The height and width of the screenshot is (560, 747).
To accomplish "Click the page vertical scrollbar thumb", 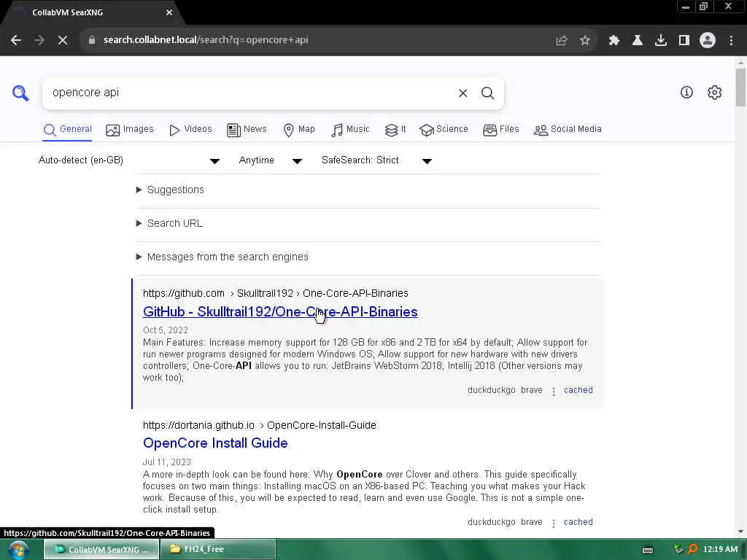I will click(x=740, y=87).
